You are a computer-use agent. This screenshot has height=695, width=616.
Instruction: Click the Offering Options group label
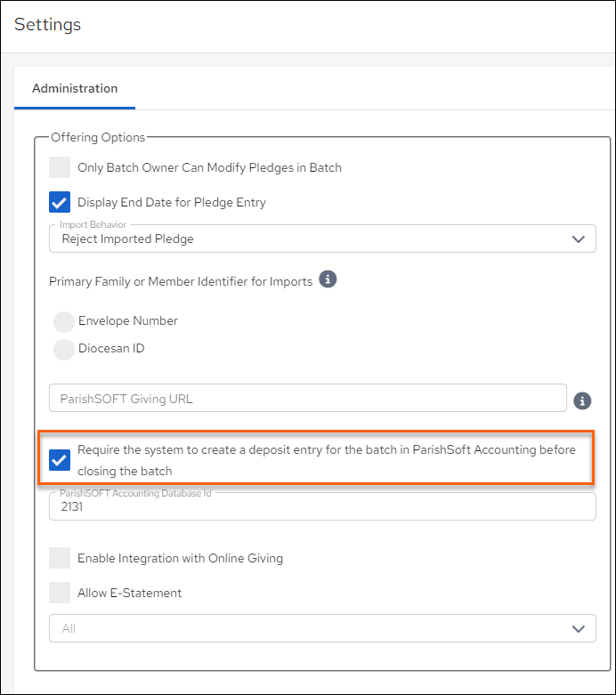tap(98, 137)
